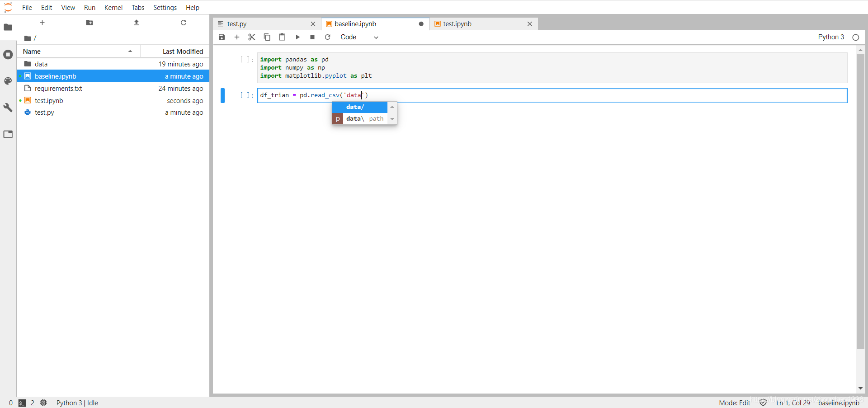This screenshot has height=408, width=868.
Task: Click the notebook vertical scrollbar
Action: (x=860, y=202)
